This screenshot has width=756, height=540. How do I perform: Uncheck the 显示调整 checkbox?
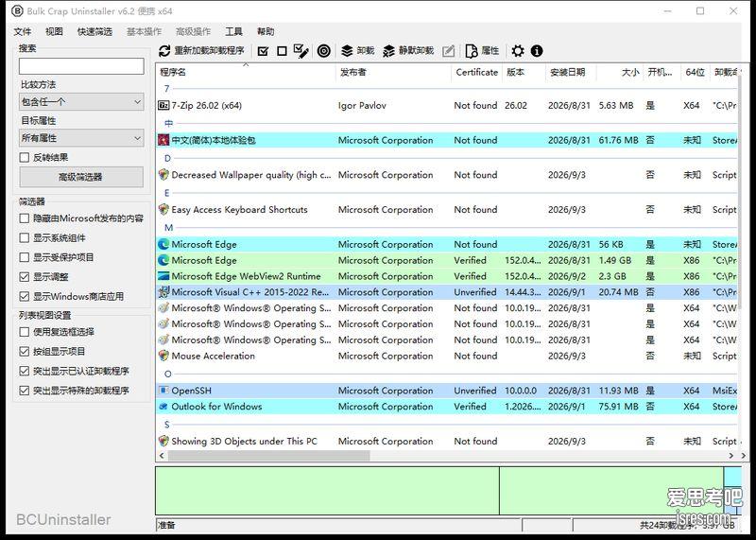[25, 277]
